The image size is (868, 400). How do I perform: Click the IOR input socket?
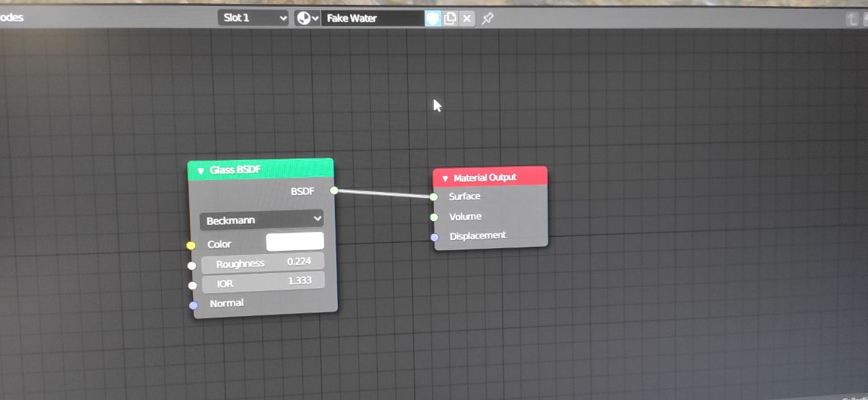click(193, 285)
